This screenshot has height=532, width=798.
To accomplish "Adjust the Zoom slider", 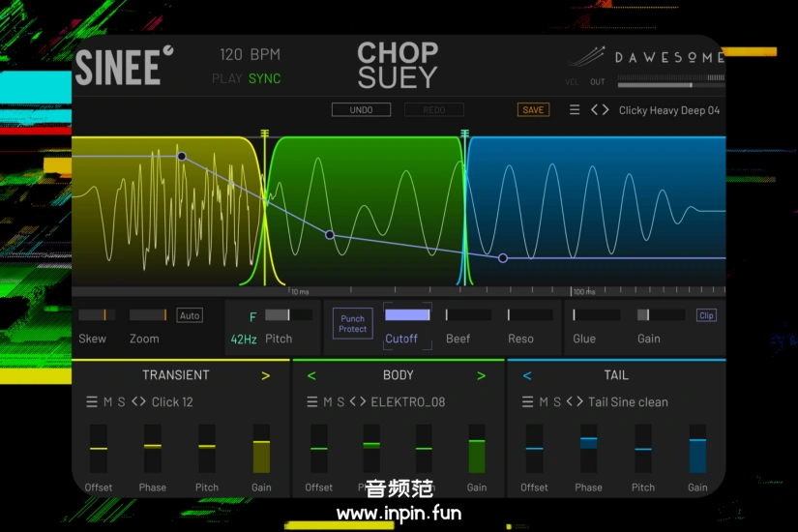I will click(x=148, y=315).
